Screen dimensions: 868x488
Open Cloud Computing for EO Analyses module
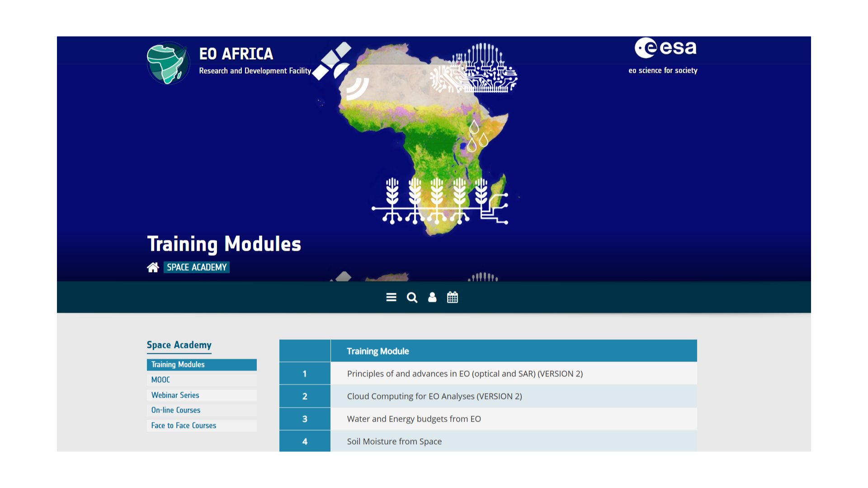[x=434, y=396]
